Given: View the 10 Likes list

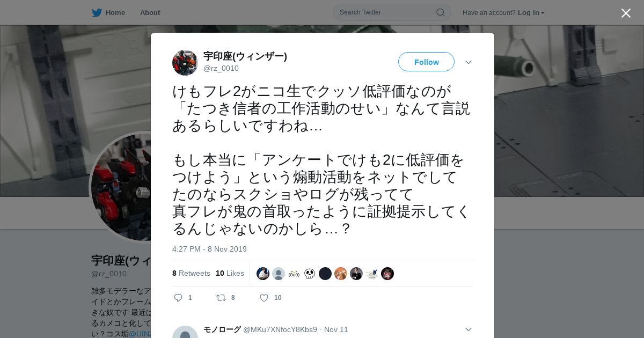Looking at the screenshot, I should point(230,273).
